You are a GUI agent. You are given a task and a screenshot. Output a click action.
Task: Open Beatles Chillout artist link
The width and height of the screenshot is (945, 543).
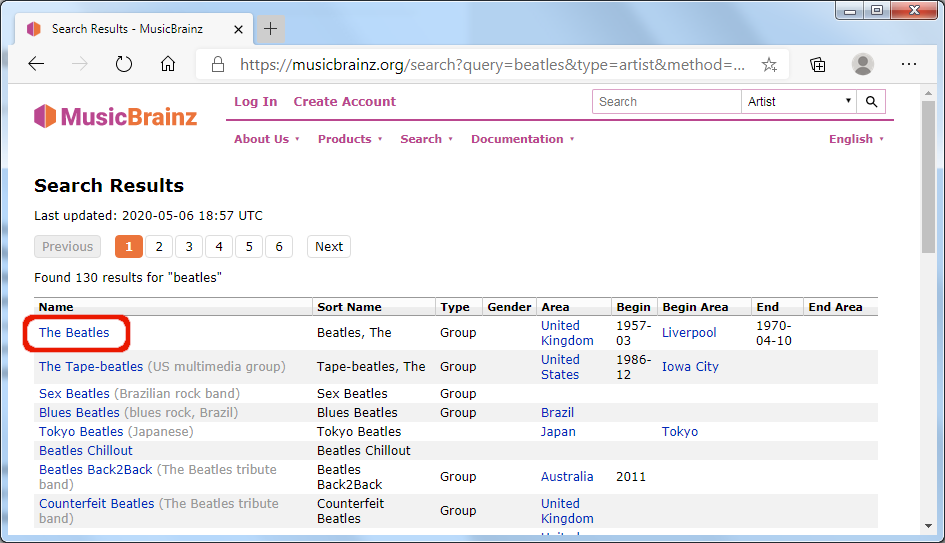click(x=86, y=451)
